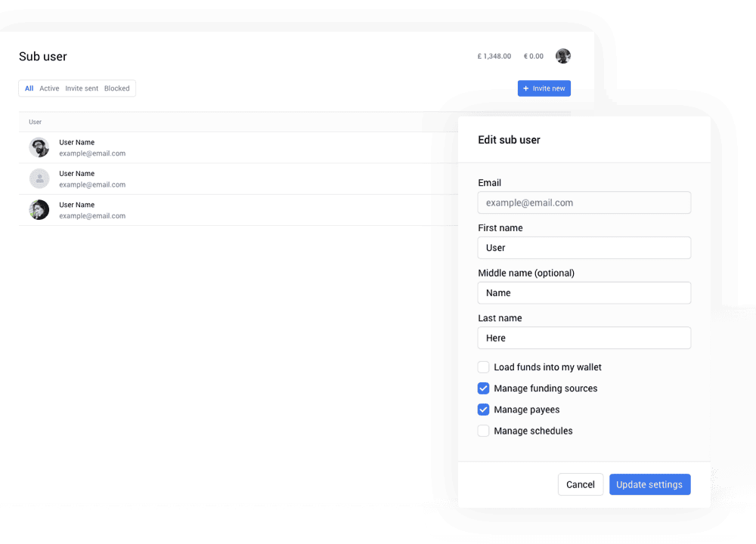Click the third user's profile photo
This screenshot has width=756, height=544.
(39, 209)
